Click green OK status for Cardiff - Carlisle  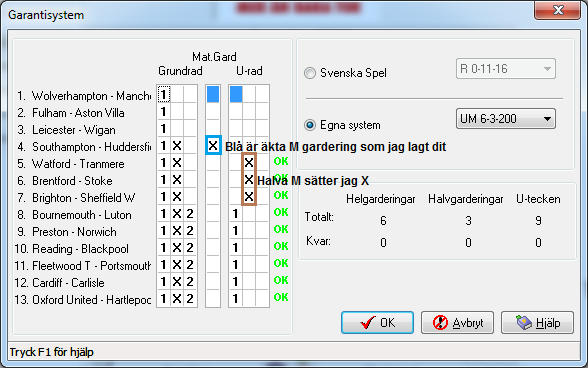pyautogui.click(x=281, y=280)
